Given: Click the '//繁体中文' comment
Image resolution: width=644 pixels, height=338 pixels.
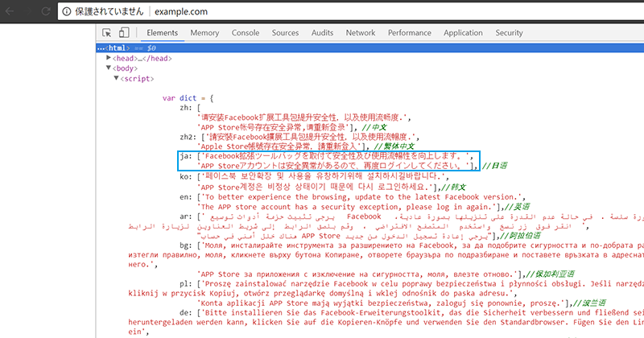Looking at the screenshot, I should point(394,146).
